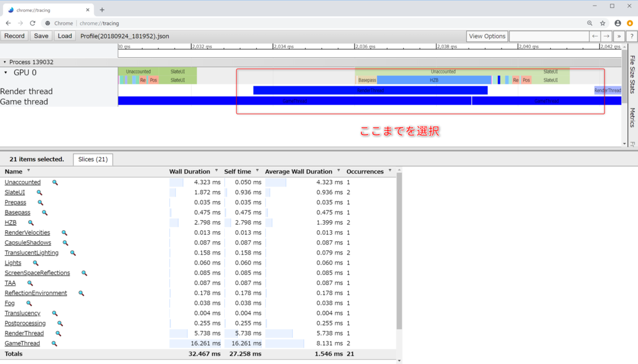Open the Slices (21) tab
The height and width of the screenshot is (364, 638).
tap(93, 159)
